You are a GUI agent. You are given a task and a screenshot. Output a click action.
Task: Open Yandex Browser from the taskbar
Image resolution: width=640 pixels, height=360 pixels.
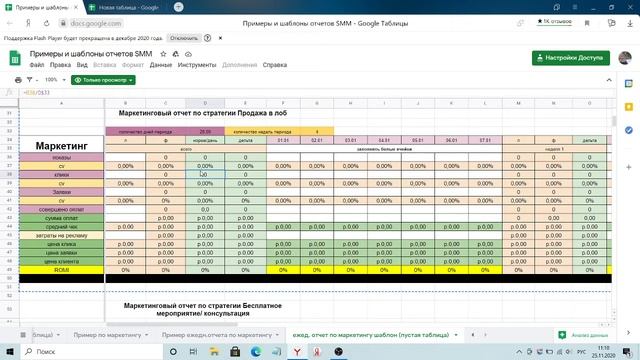[x=297, y=351]
